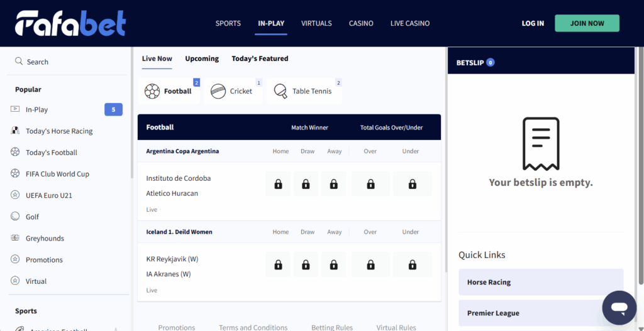The height and width of the screenshot is (331, 644).
Task: Click locked Draw odds for KR Reykjavik (W)
Action: click(x=306, y=264)
